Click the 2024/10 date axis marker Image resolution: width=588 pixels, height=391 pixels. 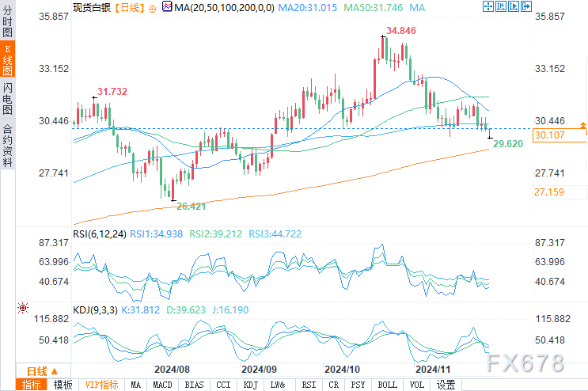(x=343, y=370)
